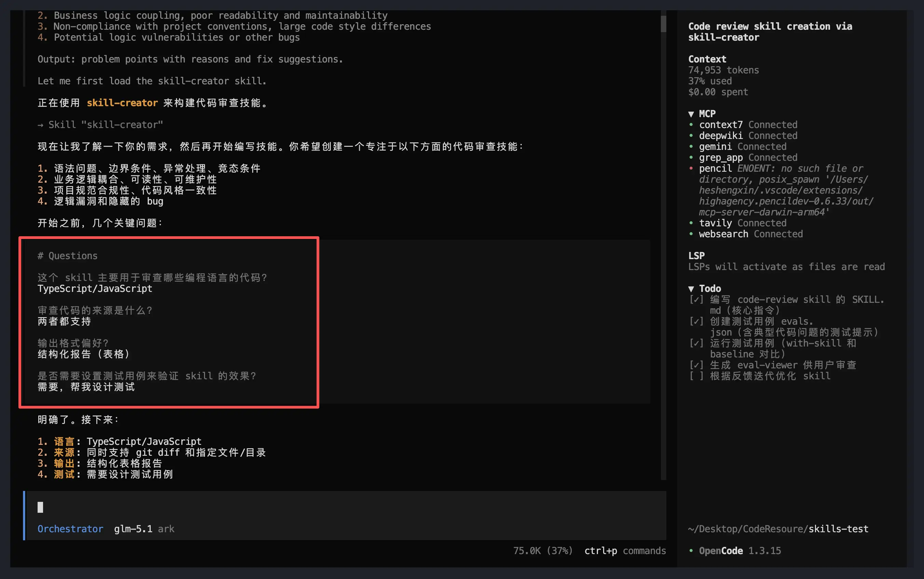The width and height of the screenshot is (924, 579).
Task: Click the Orchestrator agent label
Action: point(70,529)
